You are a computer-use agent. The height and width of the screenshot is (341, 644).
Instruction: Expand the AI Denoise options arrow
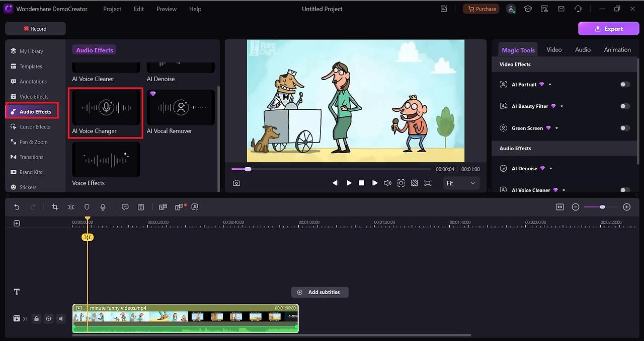pyautogui.click(x=551, y=168)
